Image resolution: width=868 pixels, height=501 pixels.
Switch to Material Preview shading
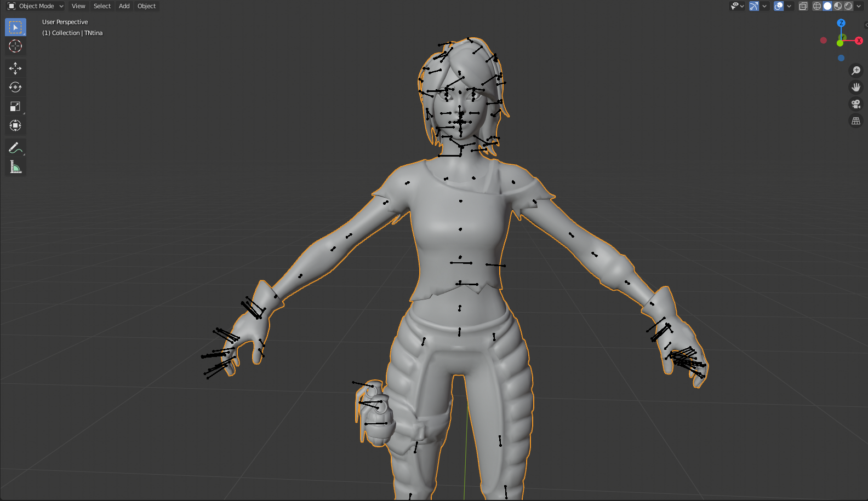[x=838, y=6]
